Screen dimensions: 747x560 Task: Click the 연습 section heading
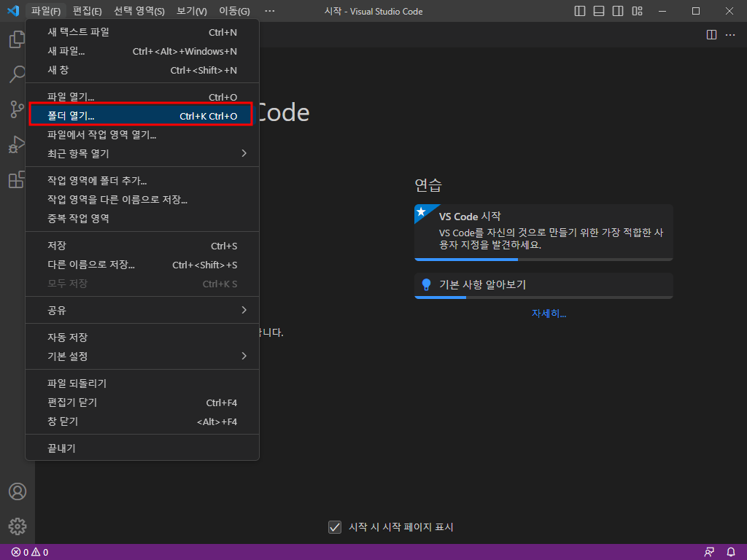tap(428, 184)
